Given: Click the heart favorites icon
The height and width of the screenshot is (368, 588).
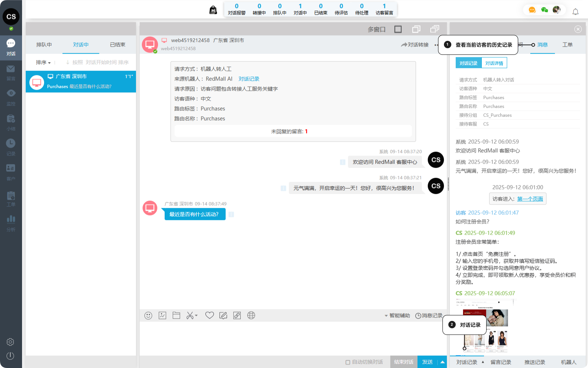Looking at the screenshot, I should click(209, 315).
